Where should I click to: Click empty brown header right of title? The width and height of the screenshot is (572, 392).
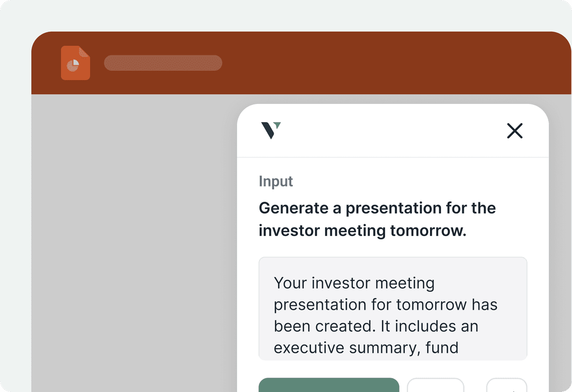(x=381, y=63)
